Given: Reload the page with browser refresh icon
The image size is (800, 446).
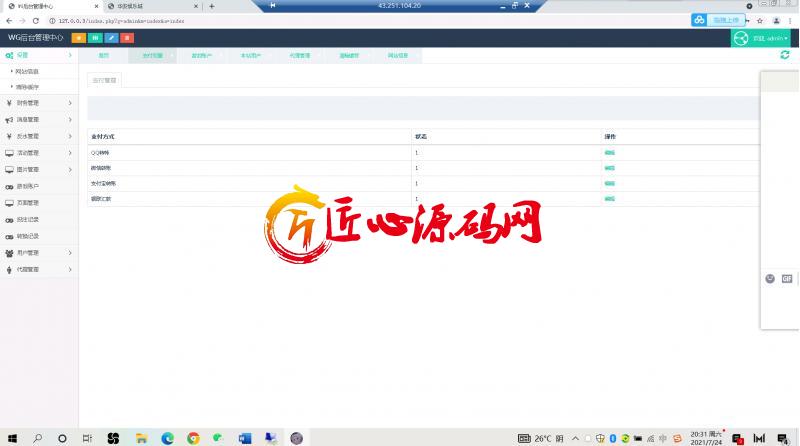Looking at the screenshot, I should pyautogui.click(x=36, y=21).
